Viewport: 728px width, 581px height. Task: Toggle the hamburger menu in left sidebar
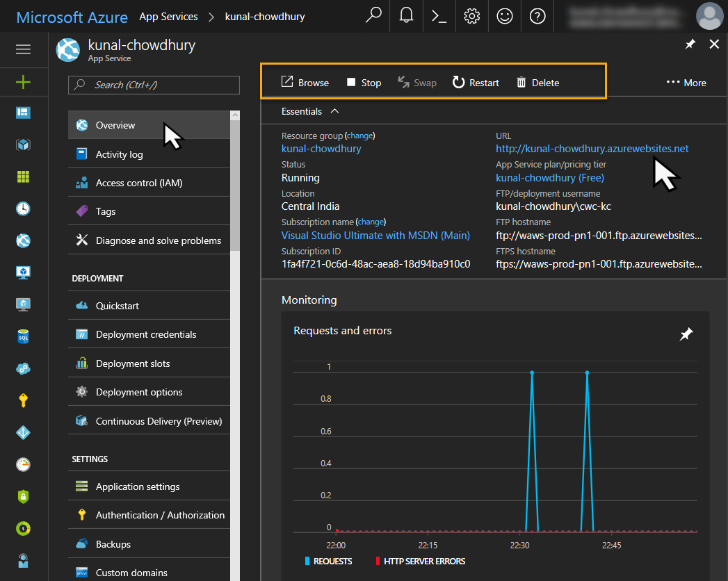click(x=23, y=49)
